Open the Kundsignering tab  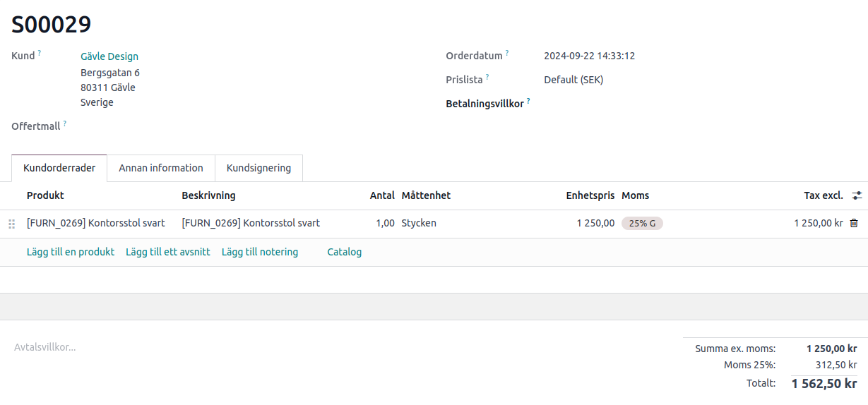click(258, 168)
